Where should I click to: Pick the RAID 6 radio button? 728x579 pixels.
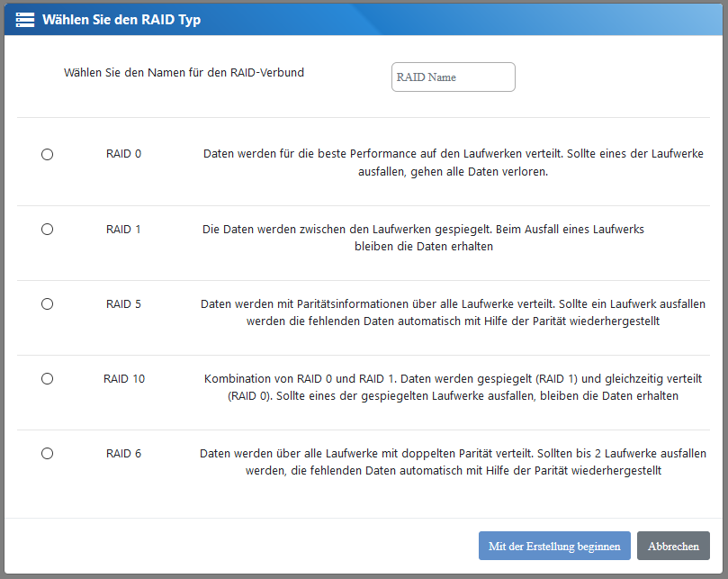[48, 454]
